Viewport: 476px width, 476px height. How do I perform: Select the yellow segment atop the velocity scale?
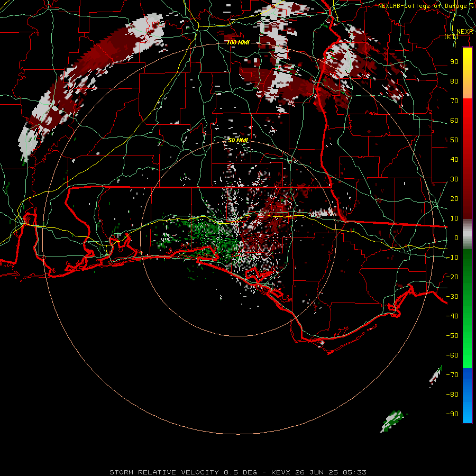coord(467,73)
